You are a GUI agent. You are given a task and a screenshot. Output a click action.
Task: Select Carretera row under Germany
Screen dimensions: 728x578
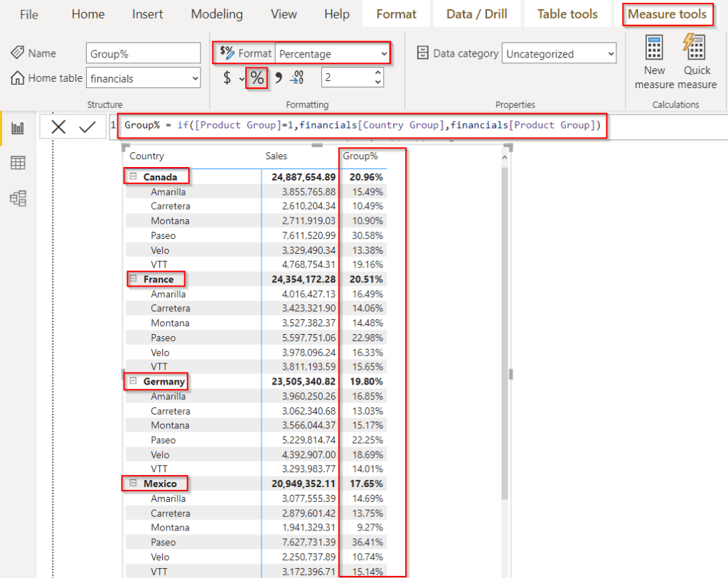point(255,411)
